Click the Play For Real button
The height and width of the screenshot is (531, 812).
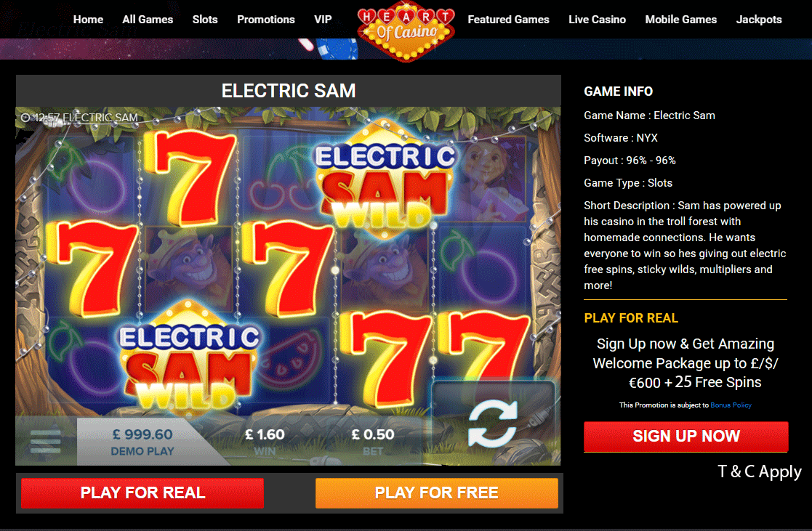pos(142,493)
